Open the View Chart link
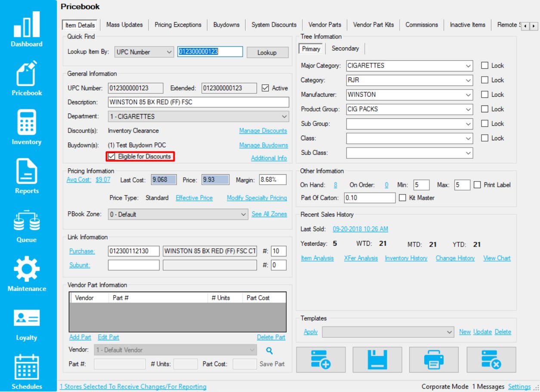Viewport: 540px width, 392px height. [497, 258]
